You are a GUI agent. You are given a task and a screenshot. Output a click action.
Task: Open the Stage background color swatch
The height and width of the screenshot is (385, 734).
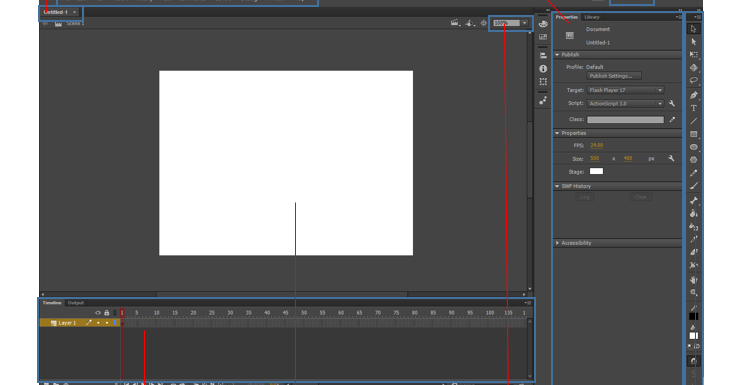click(x=596, y=171)
